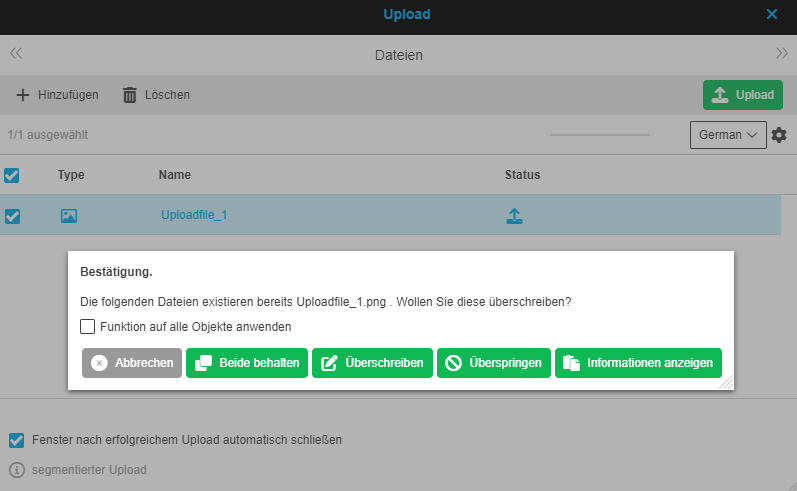Choose Überspringen to skip the file
Image resolution: width=797 pixels, height=491 pixels.
[494, 363]
